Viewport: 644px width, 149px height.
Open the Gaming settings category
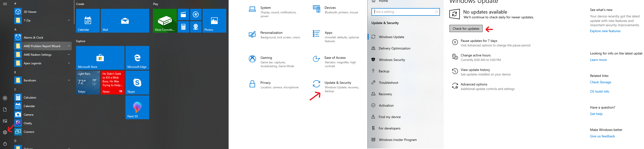266,58
